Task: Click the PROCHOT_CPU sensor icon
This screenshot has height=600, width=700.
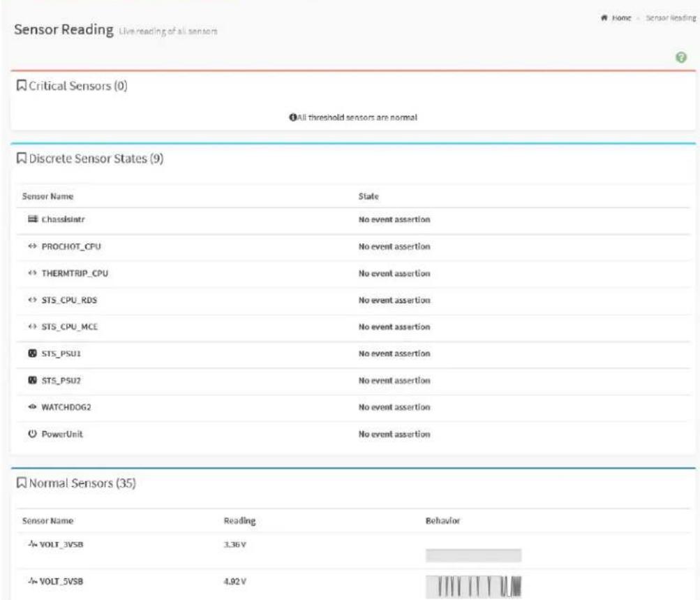Action: pos(32,246)
